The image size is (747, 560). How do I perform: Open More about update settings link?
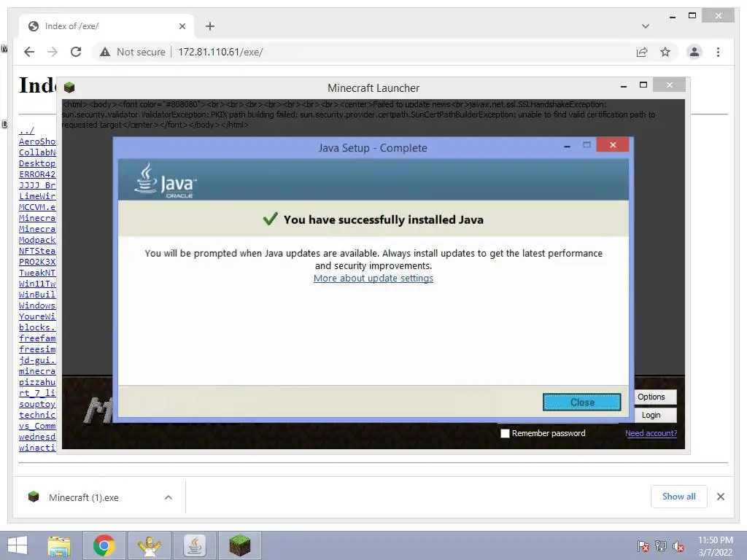coord(373,278)
